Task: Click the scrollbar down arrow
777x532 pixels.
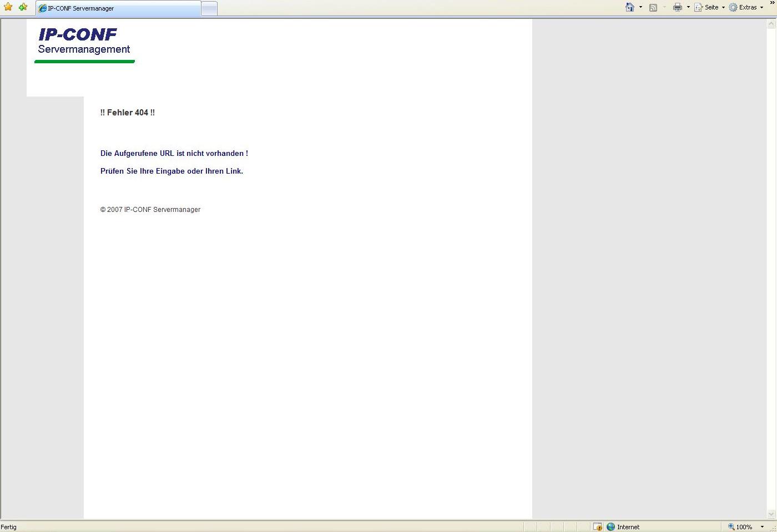Action: click(x=771, y=514)
